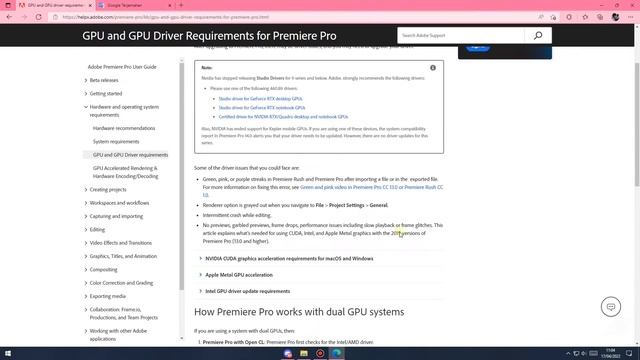Open Studio driver for GeForce RTX notebook GPUs
640x360 pixels.
click(x=262, y=108)
